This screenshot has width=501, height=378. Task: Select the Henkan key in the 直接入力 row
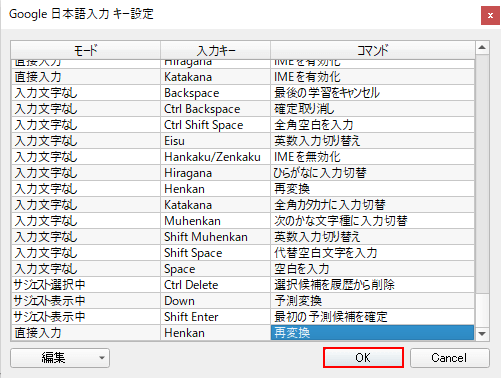[x=216, y=333]
